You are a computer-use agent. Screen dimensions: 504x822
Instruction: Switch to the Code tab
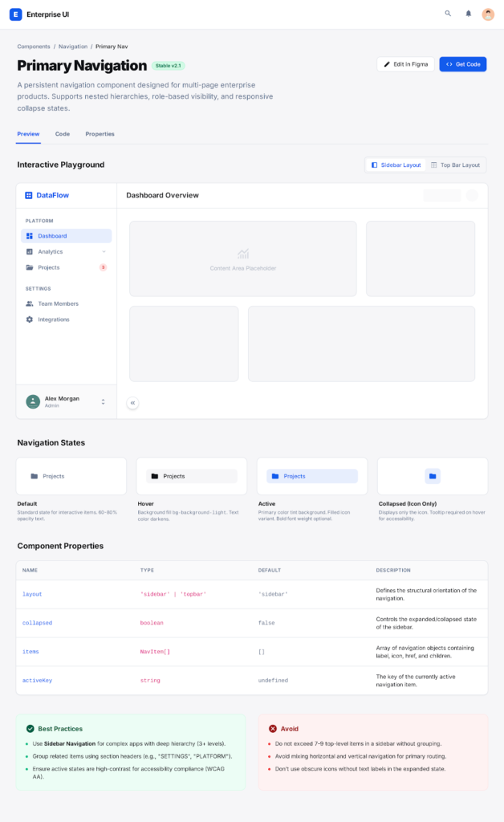[x=62, y=134]
